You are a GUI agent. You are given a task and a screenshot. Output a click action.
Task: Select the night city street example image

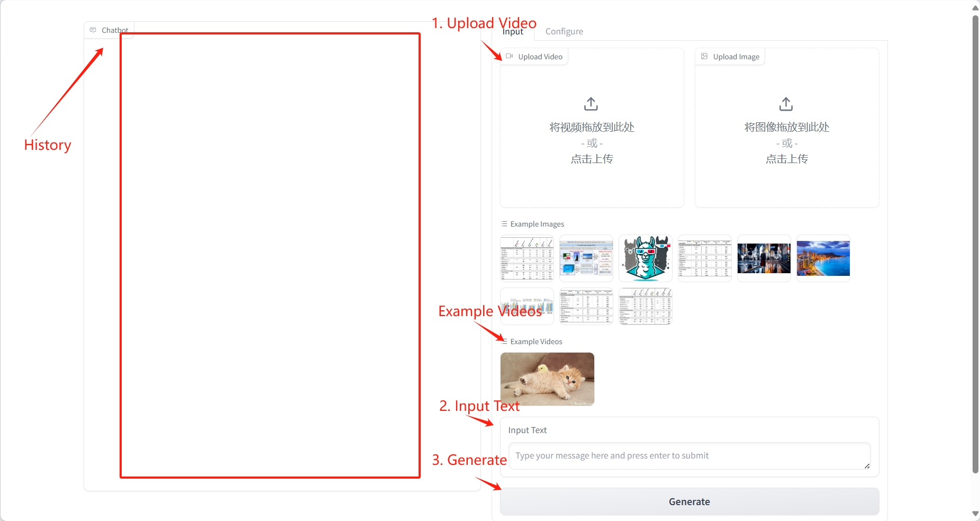764,258
